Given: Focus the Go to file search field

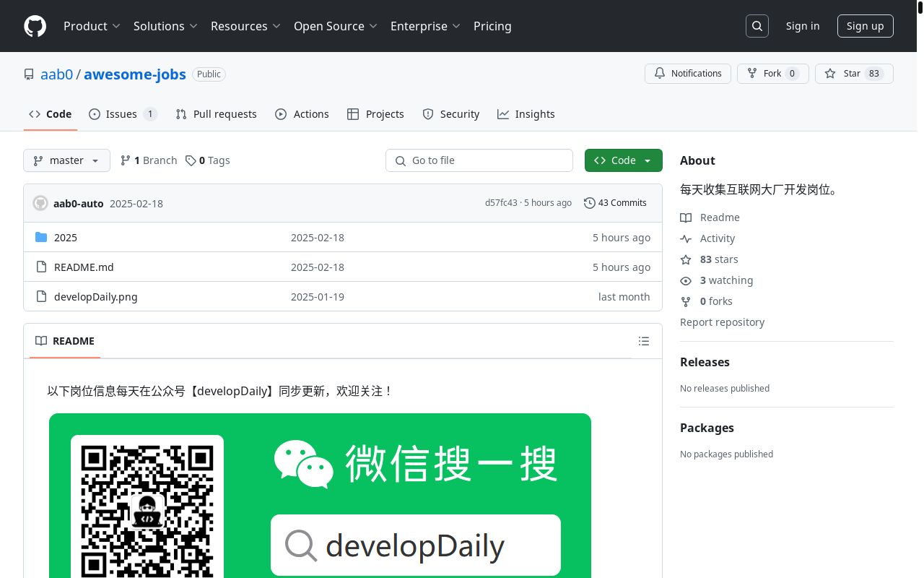Looking at the screenshot, I should [479, 160].
